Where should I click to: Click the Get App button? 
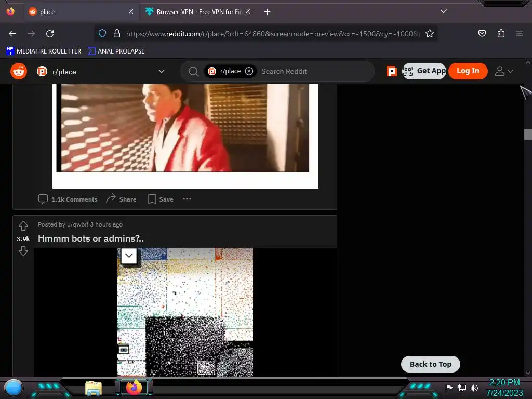(424, 71)
